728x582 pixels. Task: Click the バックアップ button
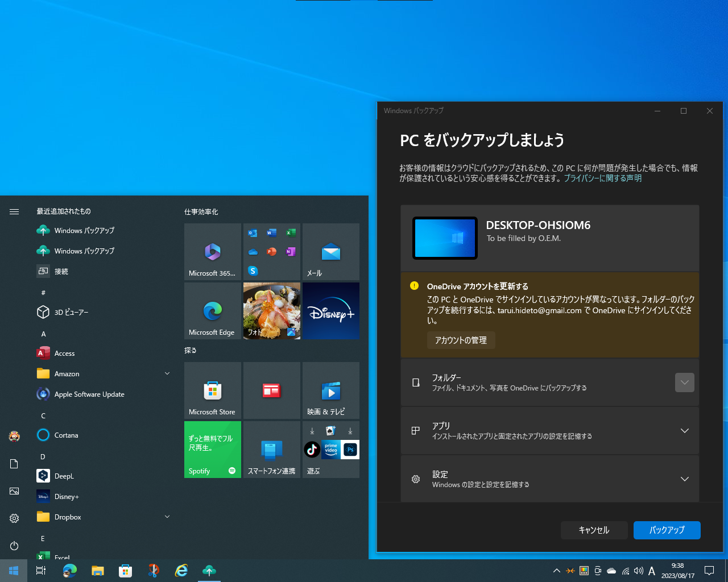(x=667, y=530)
